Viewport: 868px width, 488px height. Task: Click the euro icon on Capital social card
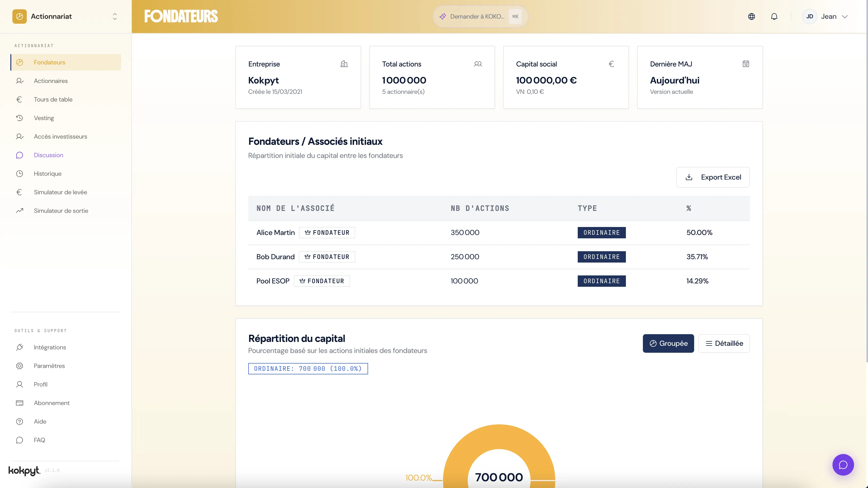611,64
